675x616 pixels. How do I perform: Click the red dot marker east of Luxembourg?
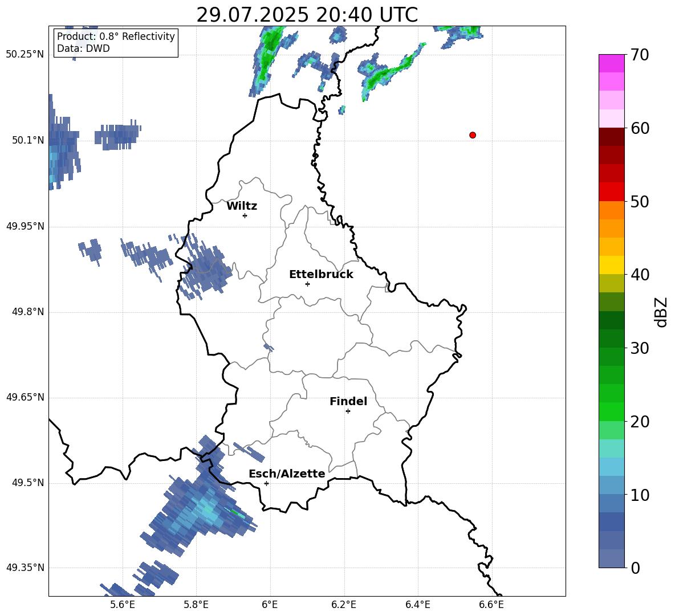click(473, 135)
